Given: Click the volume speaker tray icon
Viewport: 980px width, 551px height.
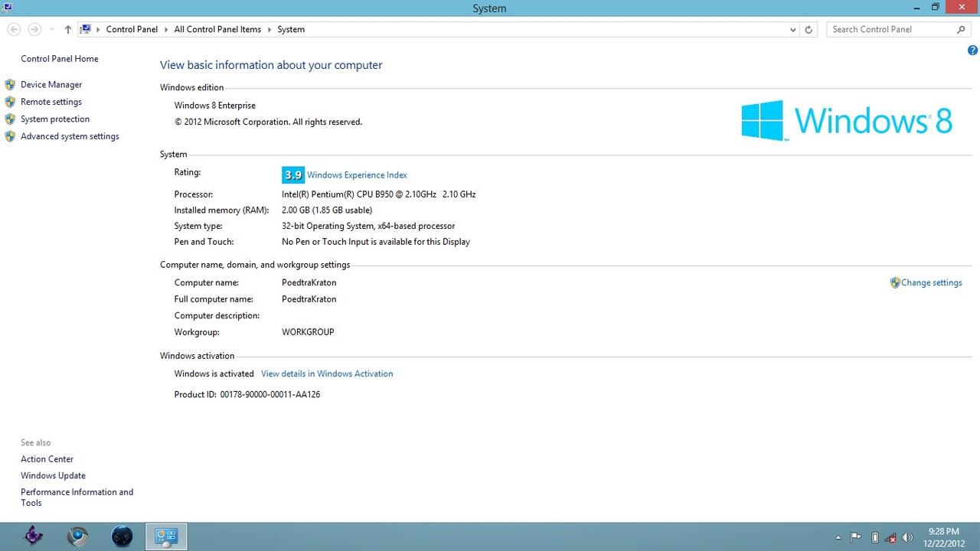Looking at the screenshot, I should click(908, 537).
